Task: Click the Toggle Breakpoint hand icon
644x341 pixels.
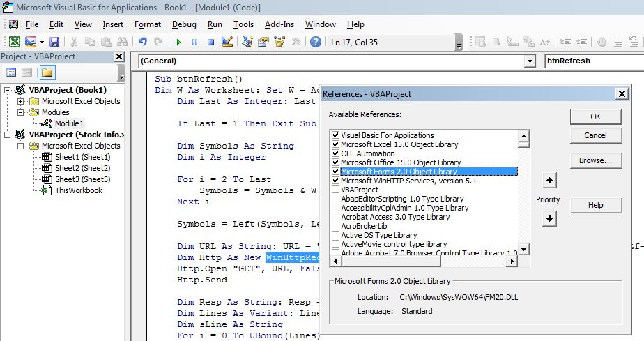Action: tap(601, 42)
